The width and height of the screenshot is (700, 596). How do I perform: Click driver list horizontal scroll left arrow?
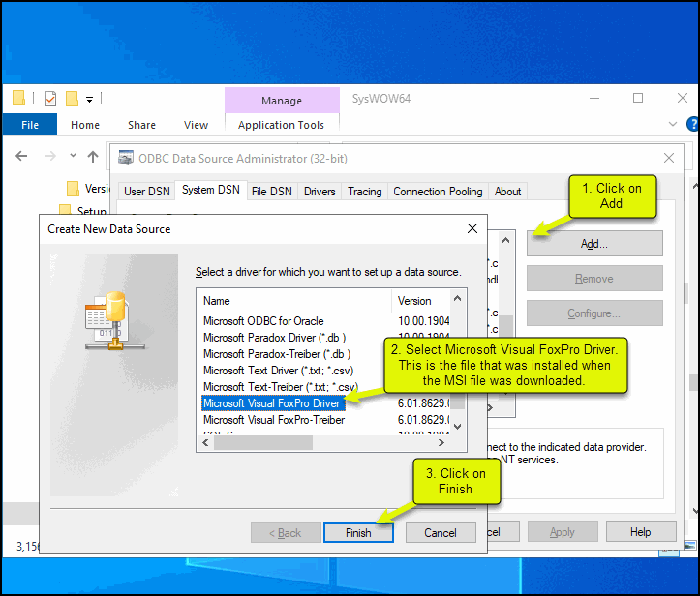click(x=205, y=442)
